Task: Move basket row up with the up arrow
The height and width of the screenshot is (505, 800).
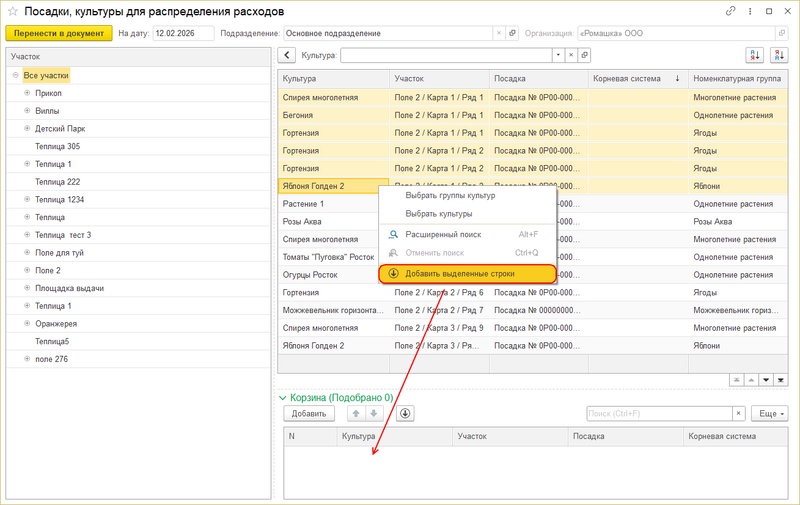Action: pyautogui.click(x=355, y=413)
